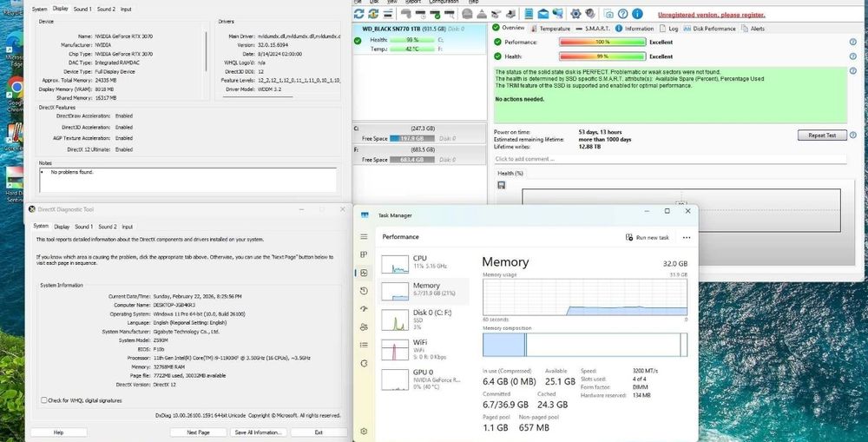The width and height of the screenshot is (868, 442).
Task: Select the C: drive free space panel
Action: click(419, 134)
